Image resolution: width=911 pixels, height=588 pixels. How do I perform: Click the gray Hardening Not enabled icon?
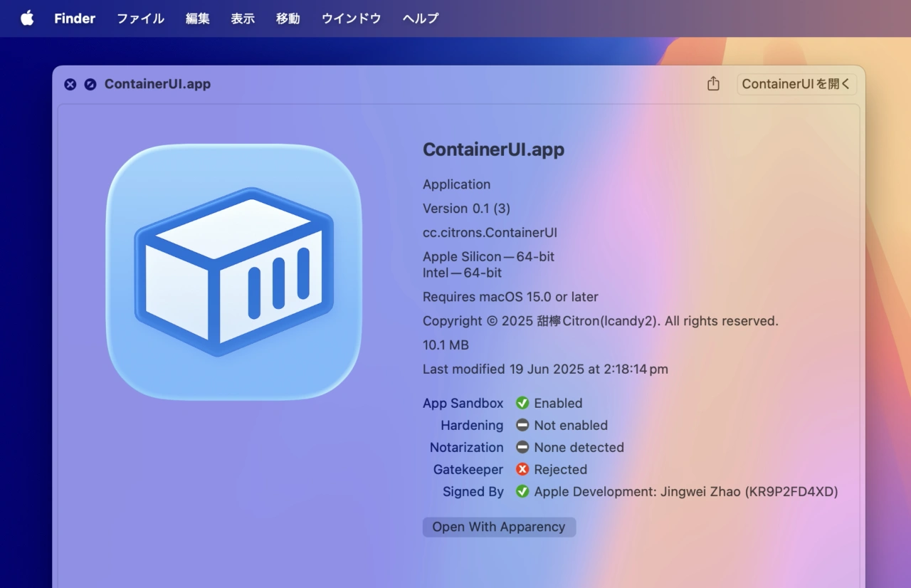[522, 425]
